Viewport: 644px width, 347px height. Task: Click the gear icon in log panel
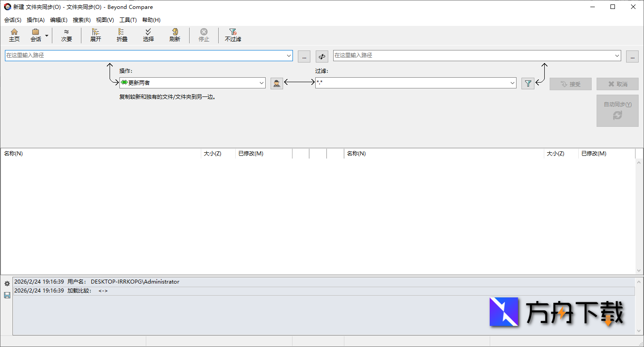coord(7,284)
